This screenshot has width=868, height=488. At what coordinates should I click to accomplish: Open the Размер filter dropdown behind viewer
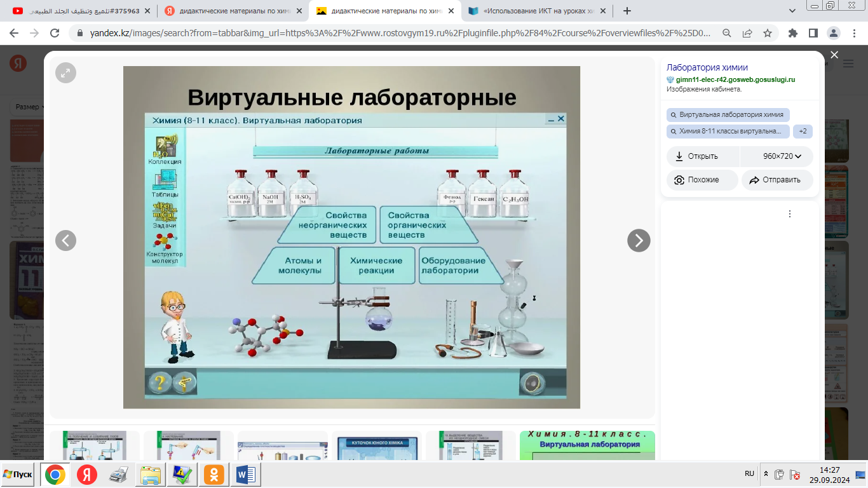pos(29,107)
